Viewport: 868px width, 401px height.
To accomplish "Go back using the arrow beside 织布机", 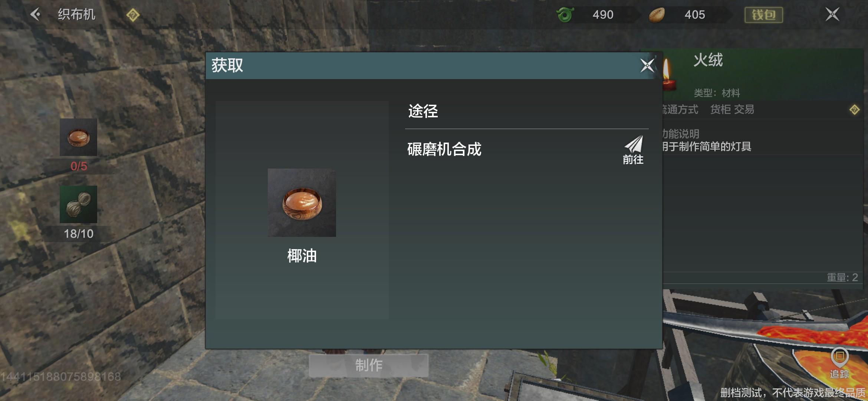I will click(x=35, y=14).
